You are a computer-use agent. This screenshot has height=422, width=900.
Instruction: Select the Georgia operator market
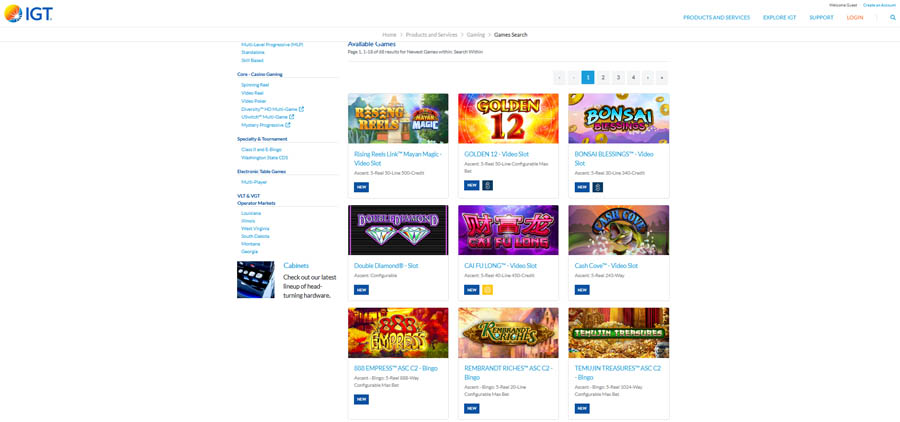[250, 251]
